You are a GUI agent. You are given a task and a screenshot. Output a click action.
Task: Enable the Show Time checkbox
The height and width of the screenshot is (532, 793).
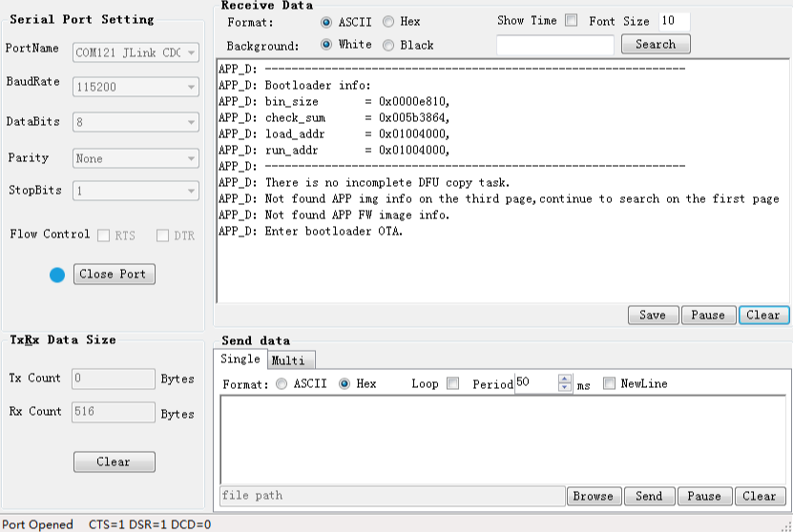571,21
